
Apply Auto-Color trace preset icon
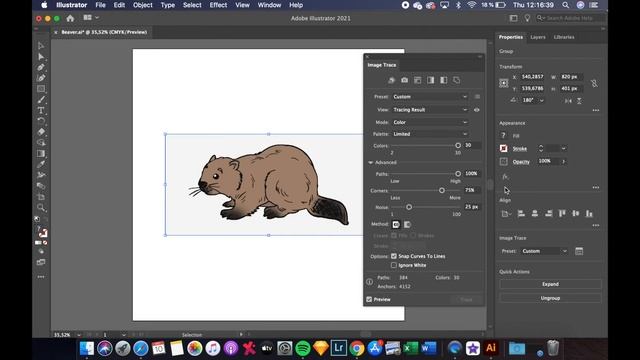pyautogui.click(x=391, y=80)
